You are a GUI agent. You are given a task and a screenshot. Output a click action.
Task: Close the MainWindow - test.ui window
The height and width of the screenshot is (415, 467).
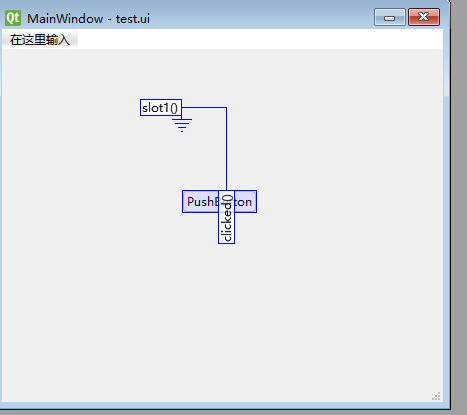tap(424, 17)
